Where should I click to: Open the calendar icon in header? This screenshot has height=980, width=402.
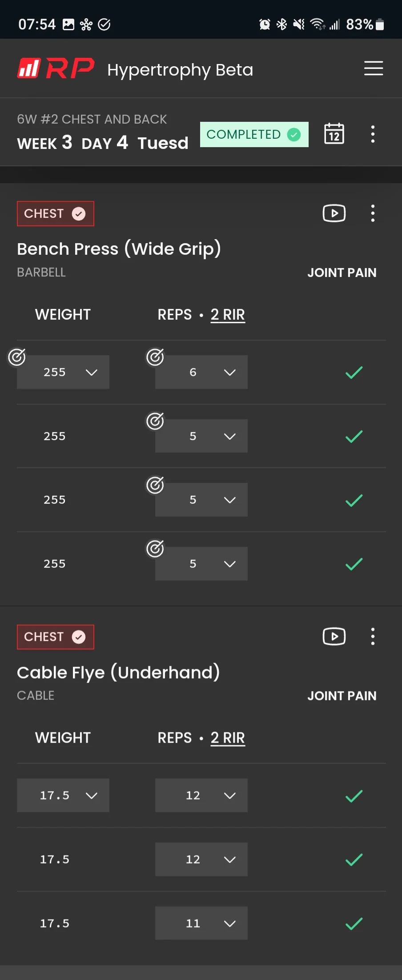(334, 134)
